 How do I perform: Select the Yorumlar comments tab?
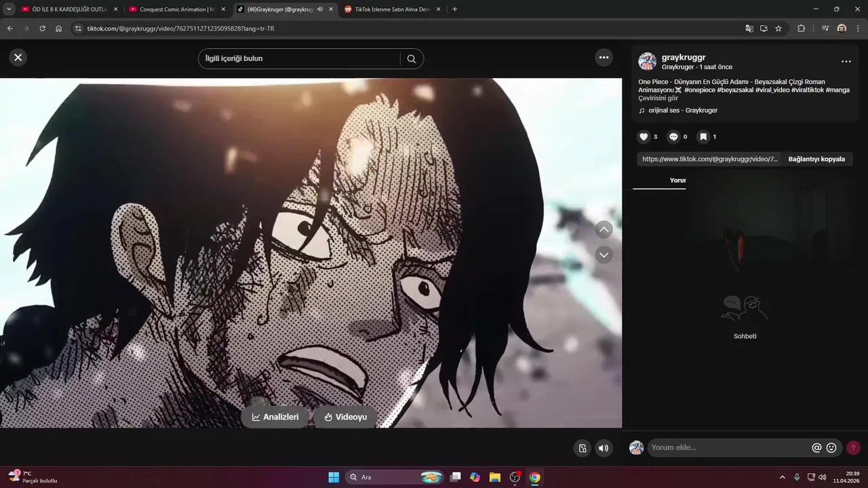[677, 180]
